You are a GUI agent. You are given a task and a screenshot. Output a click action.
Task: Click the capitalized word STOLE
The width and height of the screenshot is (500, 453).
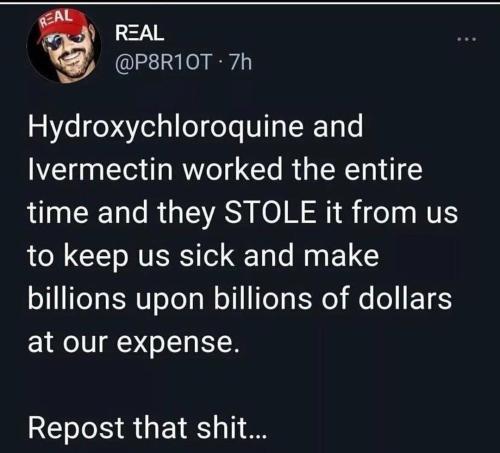(x=270, y=212)
